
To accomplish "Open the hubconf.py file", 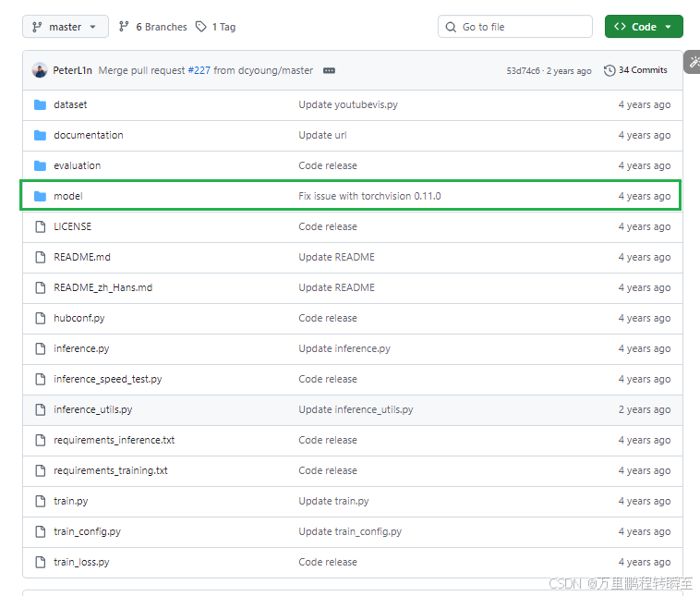I will pos(79,318).
